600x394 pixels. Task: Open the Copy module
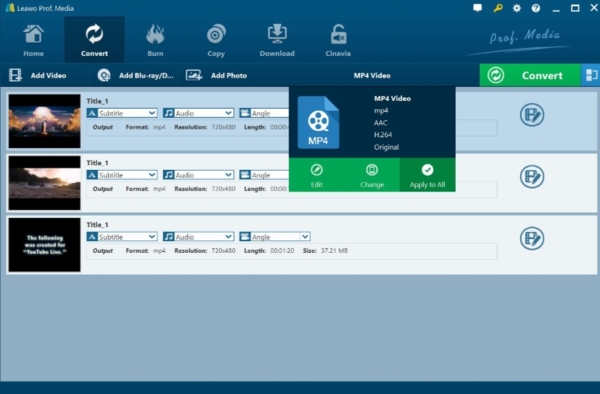tap(216, 40)
